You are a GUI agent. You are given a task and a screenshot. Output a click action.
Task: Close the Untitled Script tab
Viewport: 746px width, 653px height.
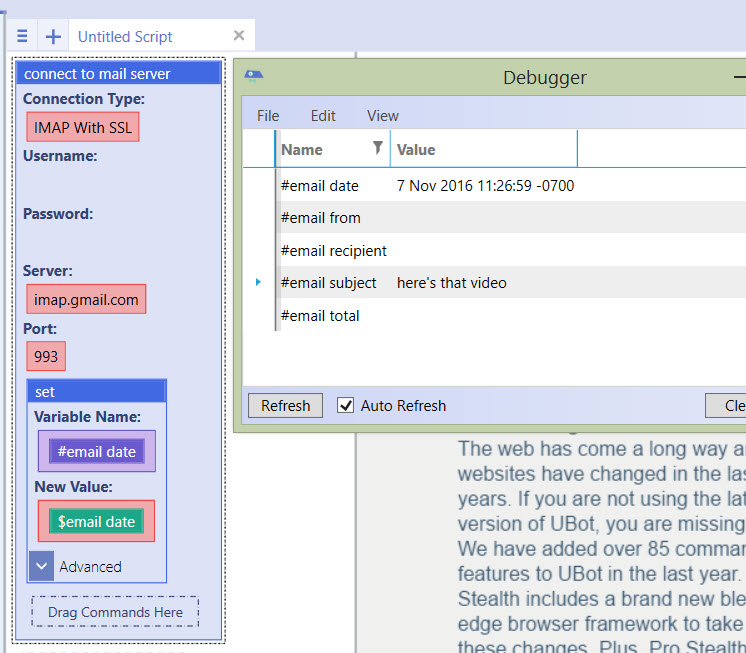[239, 35]
